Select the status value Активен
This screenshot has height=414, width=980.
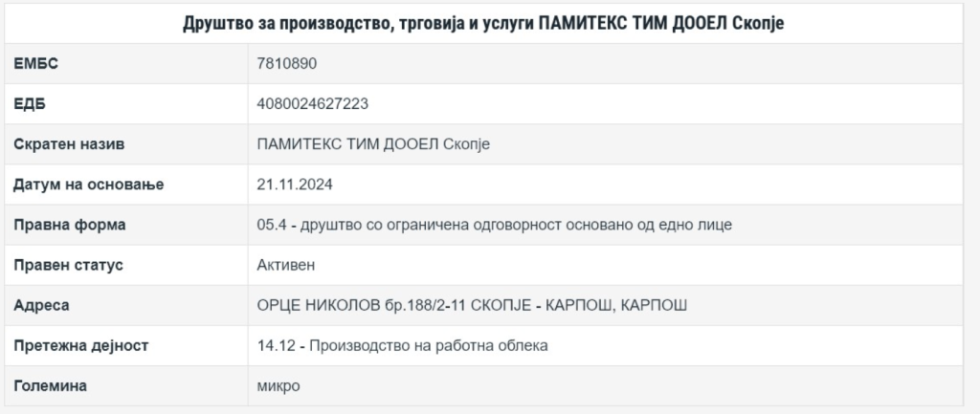click(286, 265)
